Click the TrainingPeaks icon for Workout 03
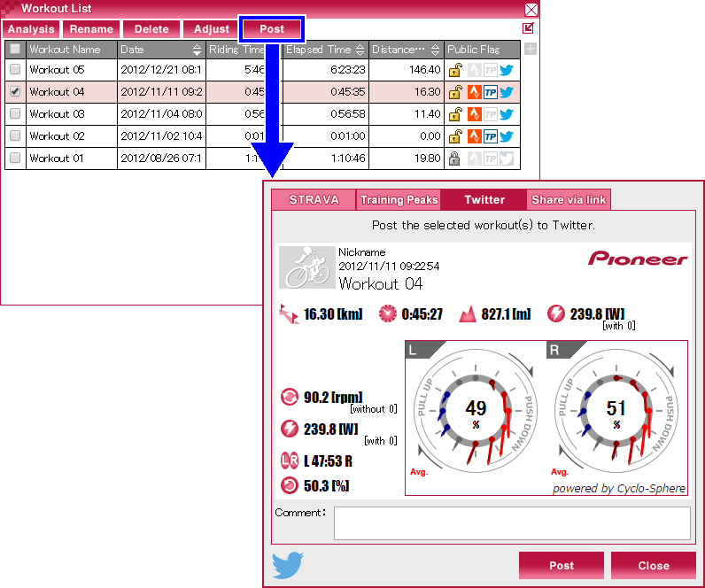Screen dimensions: 705x588 point(491,114)
